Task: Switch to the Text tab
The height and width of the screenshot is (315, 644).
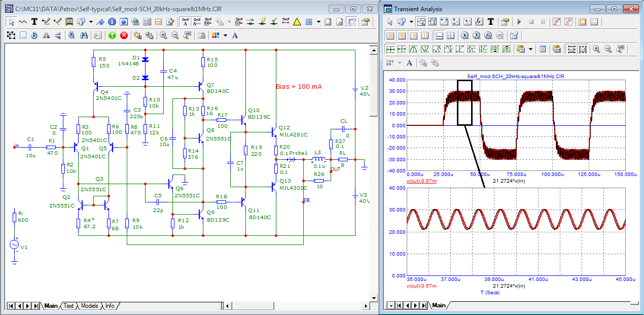Action: (x=68, y=306)
